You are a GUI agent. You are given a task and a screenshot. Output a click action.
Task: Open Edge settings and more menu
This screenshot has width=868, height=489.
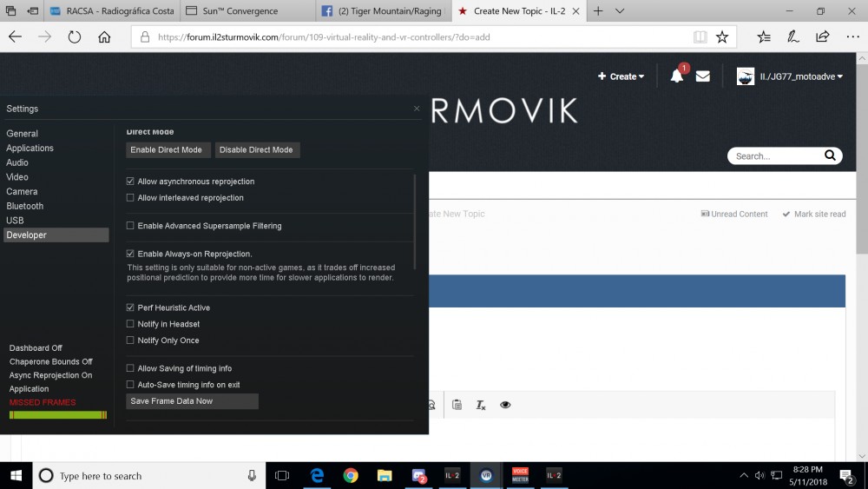tap(852, 37)
